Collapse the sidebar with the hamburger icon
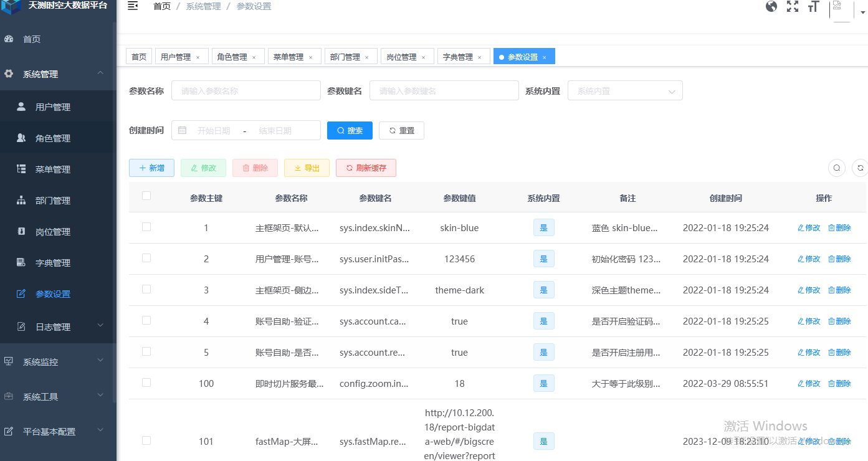The height and width of the screenshot is (461, 868). click(x=132, y=6)
